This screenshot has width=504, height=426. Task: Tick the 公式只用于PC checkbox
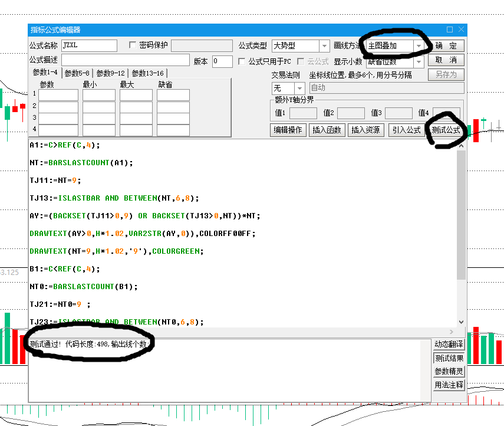click(242, 61)
